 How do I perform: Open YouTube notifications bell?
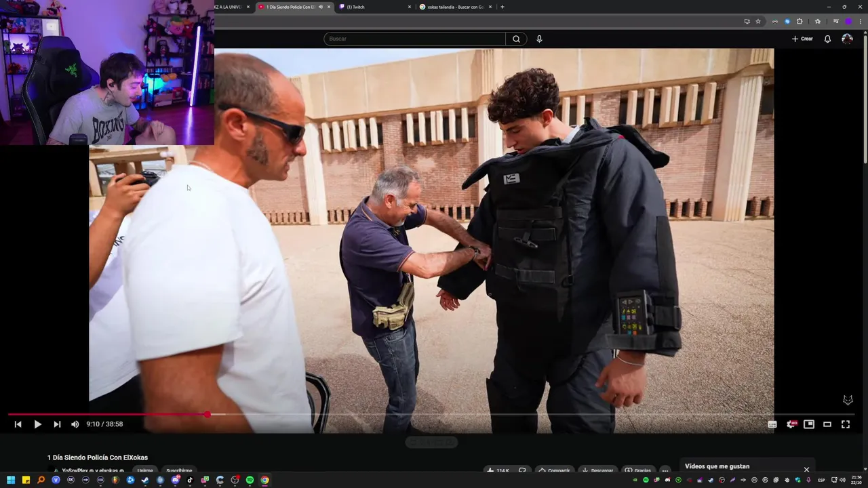pyautogui.click(x=827, y=39)
